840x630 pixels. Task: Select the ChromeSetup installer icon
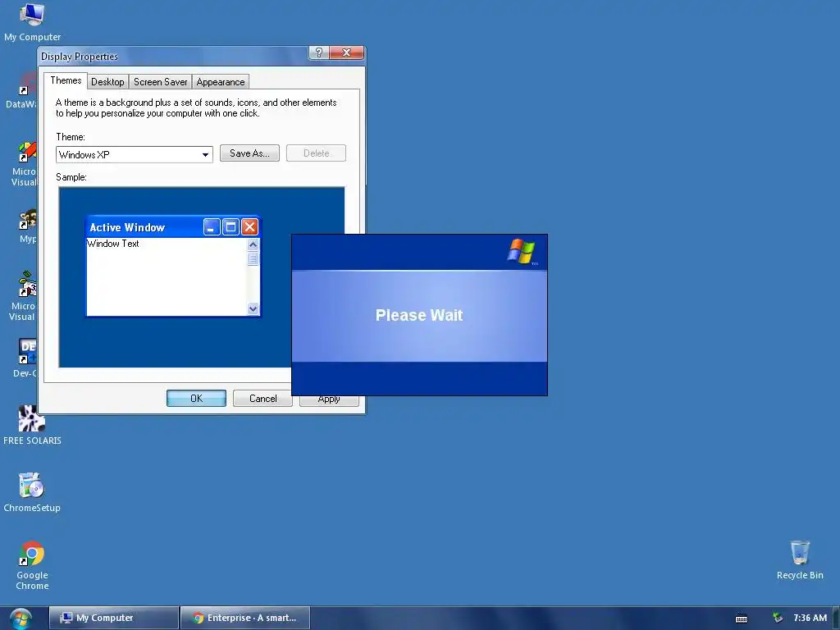coord(32,492)
